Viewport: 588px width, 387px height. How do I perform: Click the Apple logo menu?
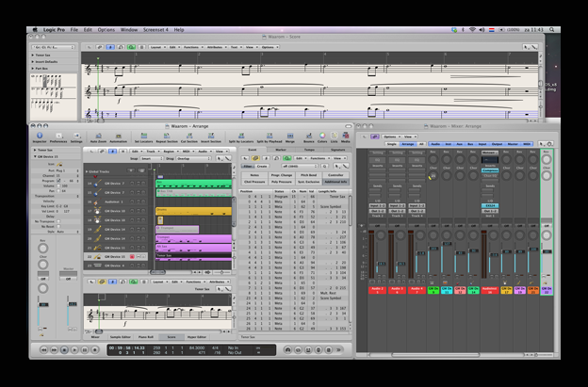pos(35,29)
